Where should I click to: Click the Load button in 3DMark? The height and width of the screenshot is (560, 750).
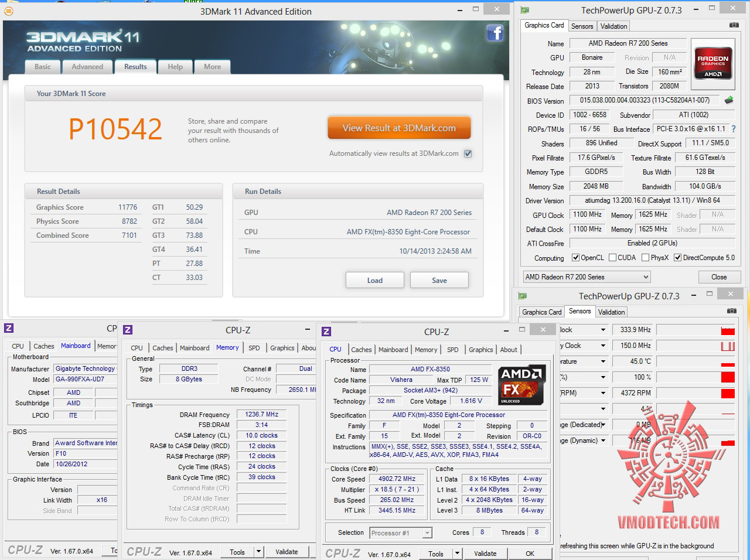(375, 280)
